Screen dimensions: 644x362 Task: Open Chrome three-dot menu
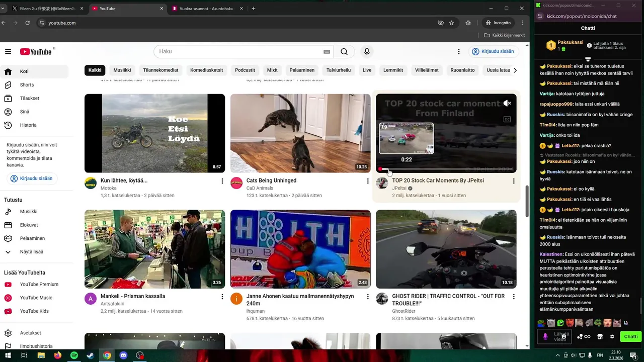point(522,23)
